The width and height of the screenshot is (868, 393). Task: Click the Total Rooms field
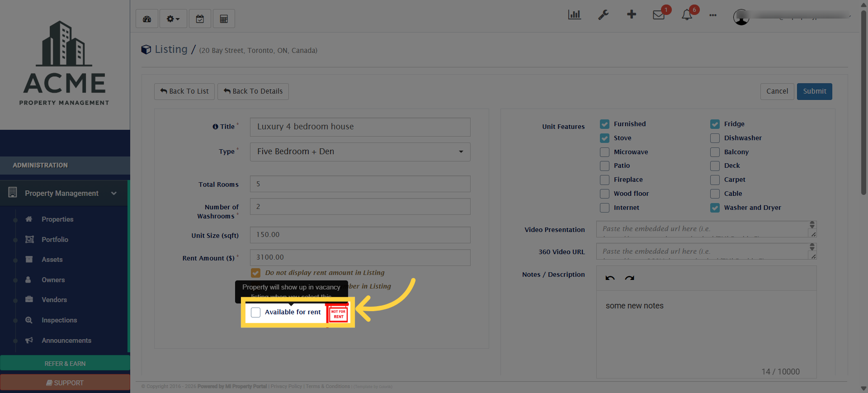point(360,184)
